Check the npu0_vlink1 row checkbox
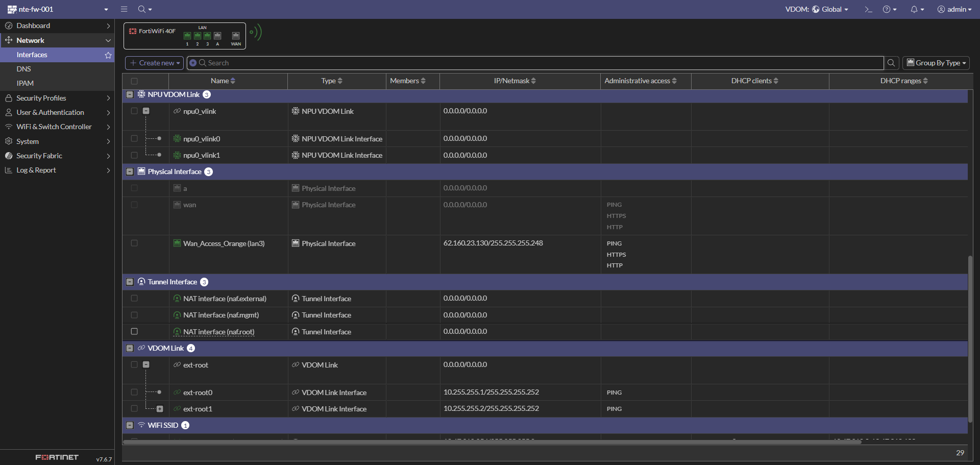The image size is (980, 465). pyautogui.click(x=134, y=155)
